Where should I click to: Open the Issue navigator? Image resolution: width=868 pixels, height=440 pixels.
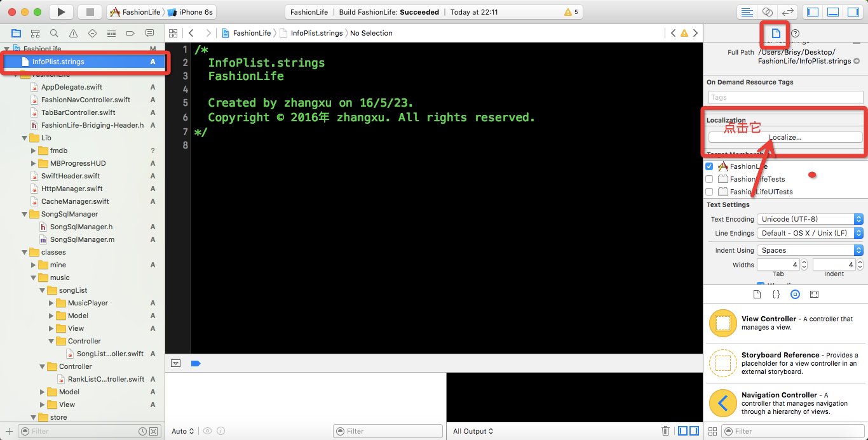pos(73,33)
